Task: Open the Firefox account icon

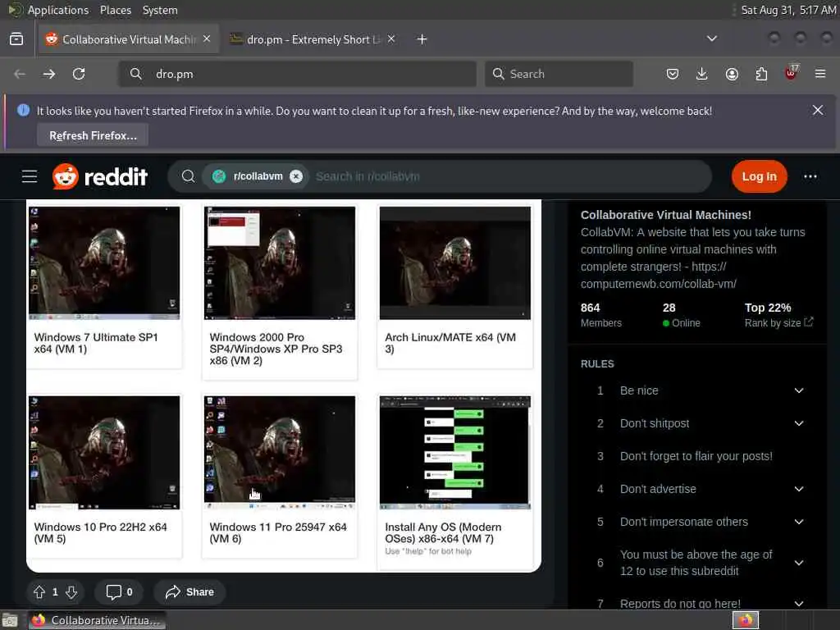Action: (732, 74)
